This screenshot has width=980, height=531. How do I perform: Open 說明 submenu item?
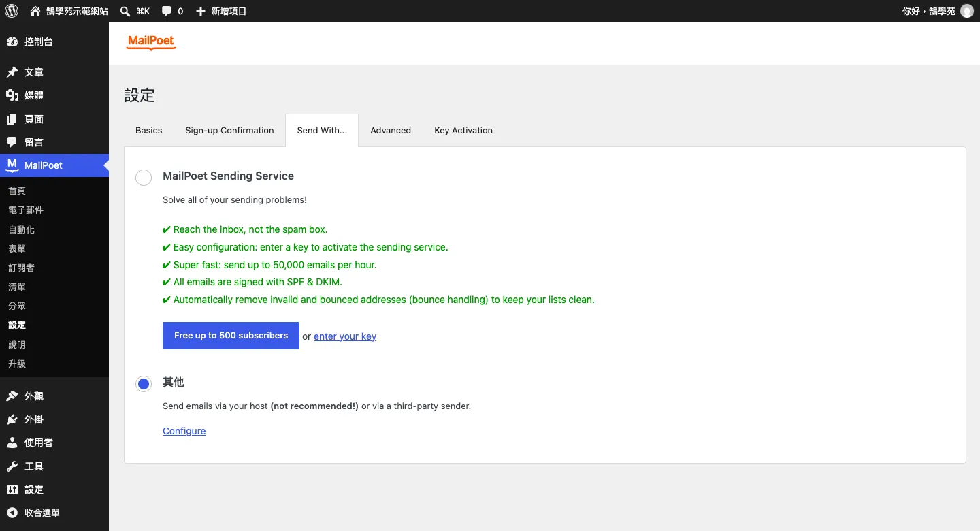pos(17,344)
